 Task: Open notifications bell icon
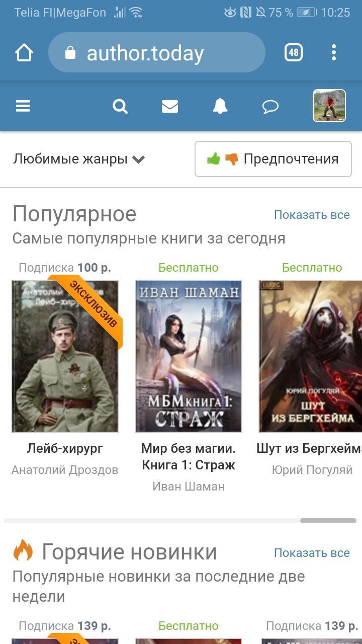point(220,106)
